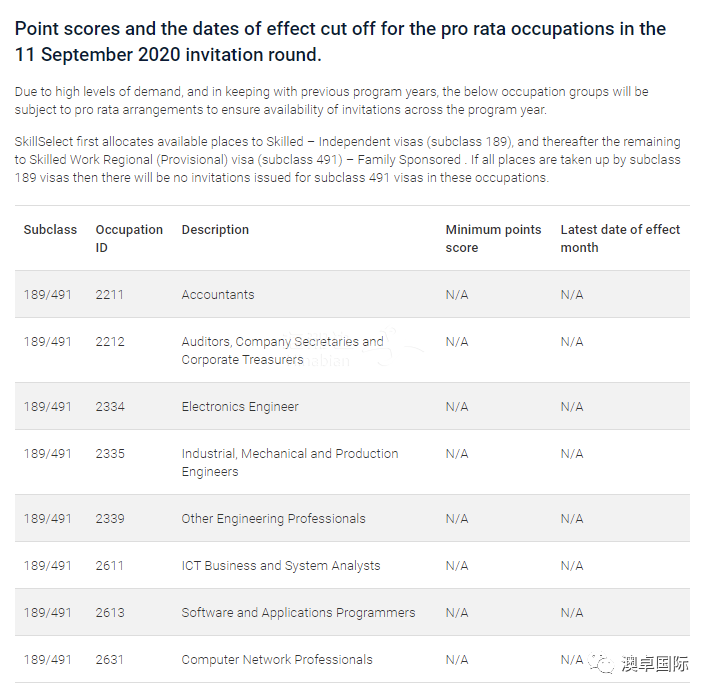The width and height of the screenshot is (711, 694).
Task: Select the Occupation ID column header
Action: click(129, 238)
